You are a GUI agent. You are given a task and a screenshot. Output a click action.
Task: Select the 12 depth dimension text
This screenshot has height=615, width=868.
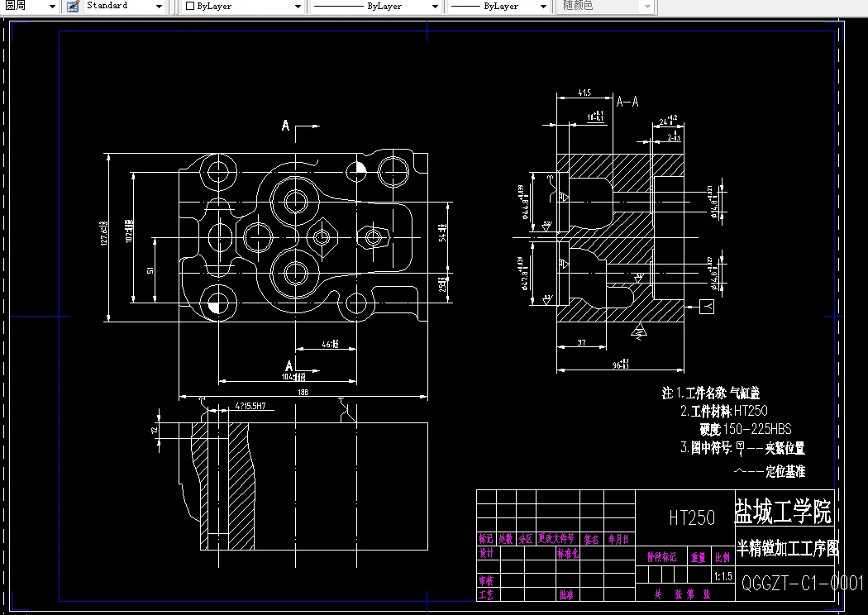click(x=155, y=430)
